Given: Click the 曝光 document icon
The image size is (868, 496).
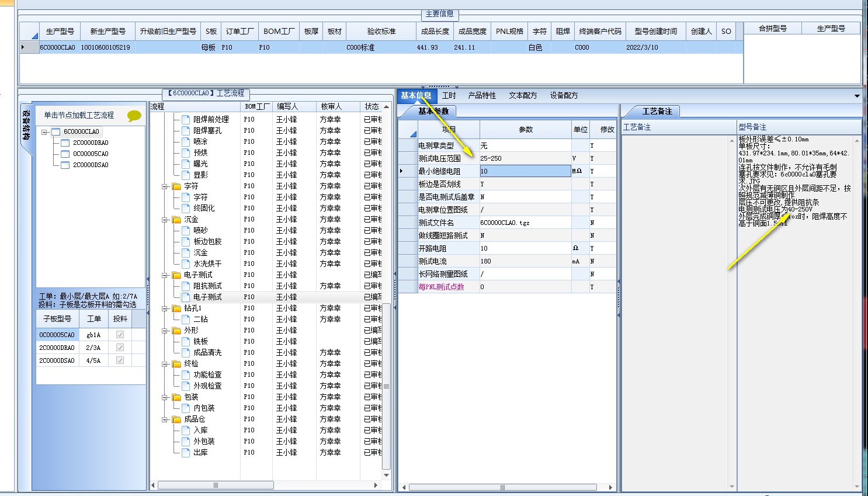Looking at the screenshot, I should click(186, 164).
